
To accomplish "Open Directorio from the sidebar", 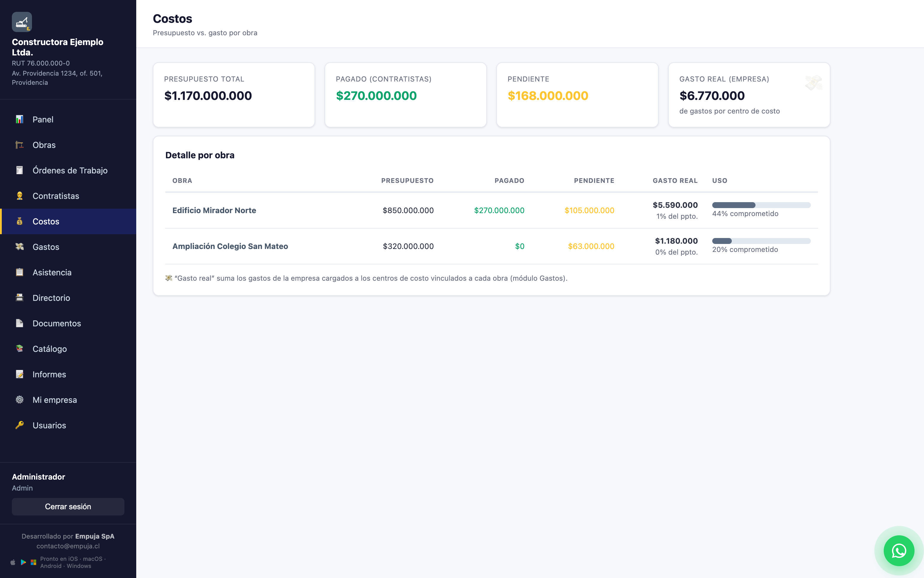I will 68,298.
